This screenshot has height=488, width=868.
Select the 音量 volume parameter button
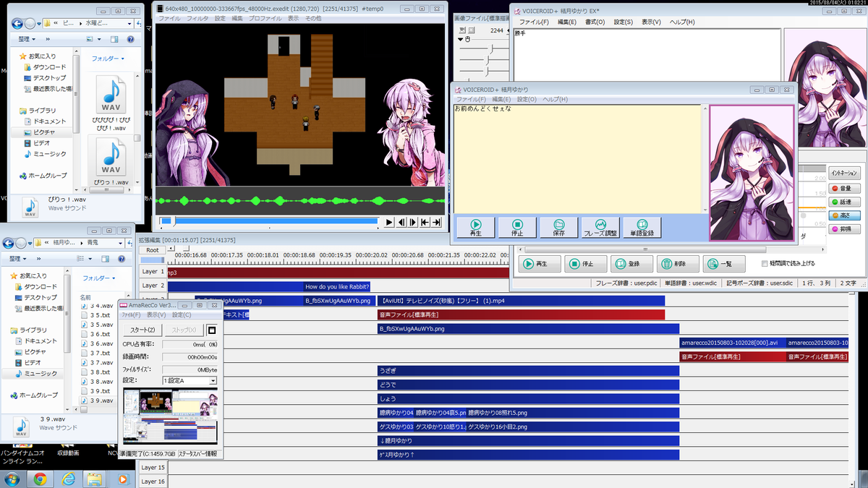click(845, 188)
